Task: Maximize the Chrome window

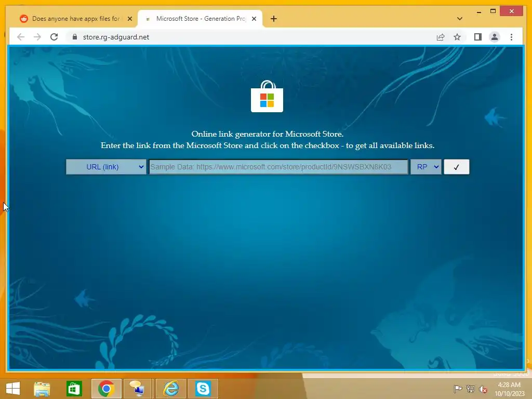Action: 493,11
